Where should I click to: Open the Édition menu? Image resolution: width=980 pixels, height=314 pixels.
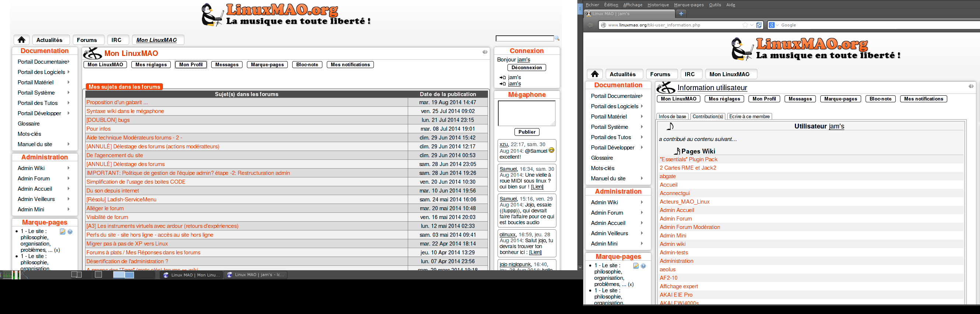611,5
